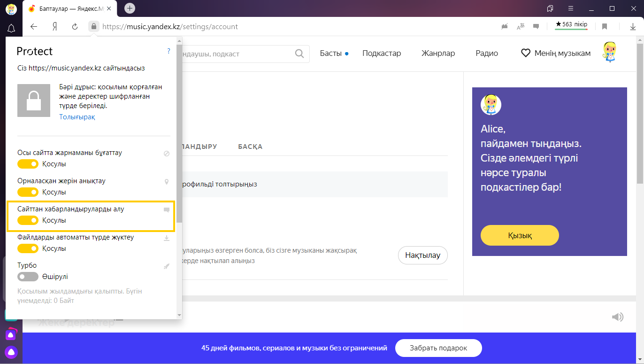This screenshot has height=364, width=644.
Task: Click the rocket Turbo icon in panel
Action: pos(167,266)
